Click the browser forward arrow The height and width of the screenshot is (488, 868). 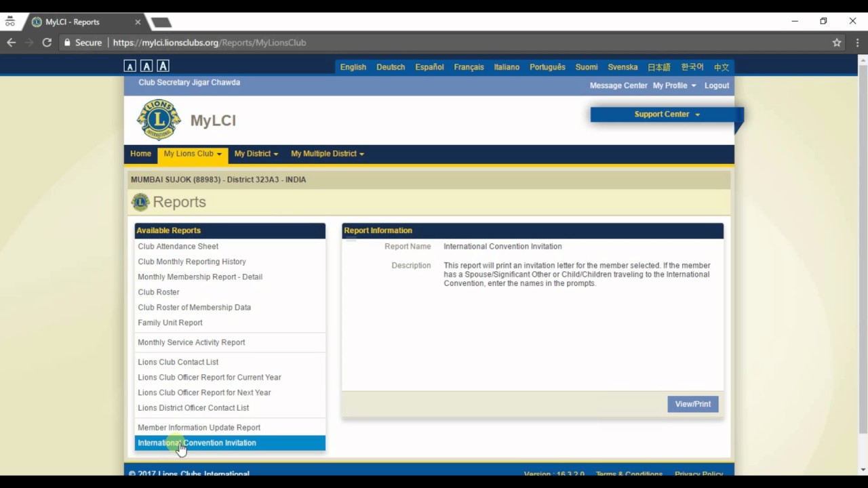[x=29, y=42]
